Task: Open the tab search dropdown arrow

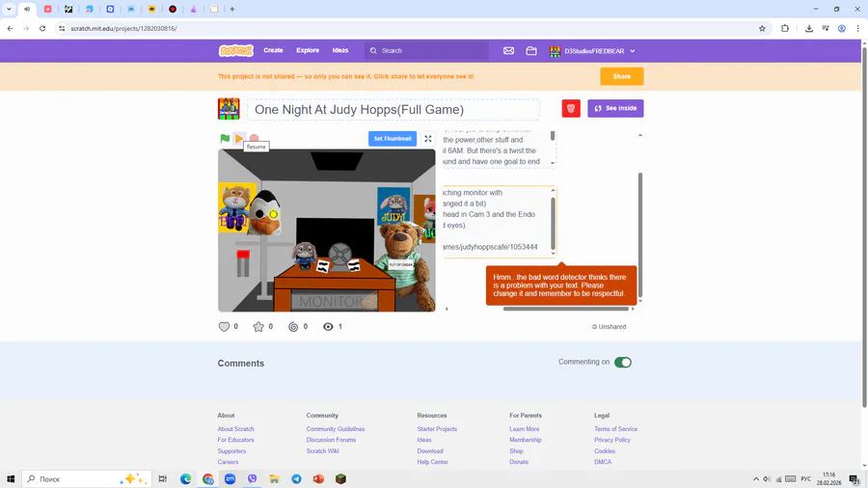Action: coord(9,9)
